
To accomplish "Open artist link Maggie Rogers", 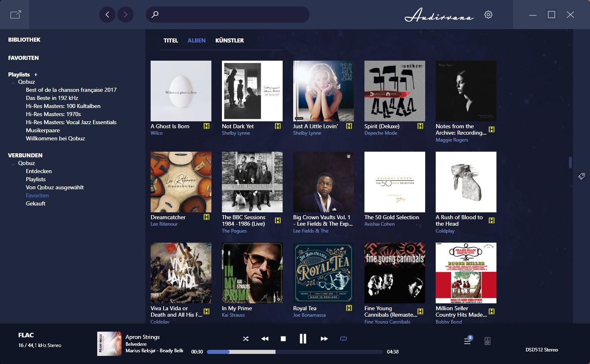I will pyautogui.click(x=452, y=140).
